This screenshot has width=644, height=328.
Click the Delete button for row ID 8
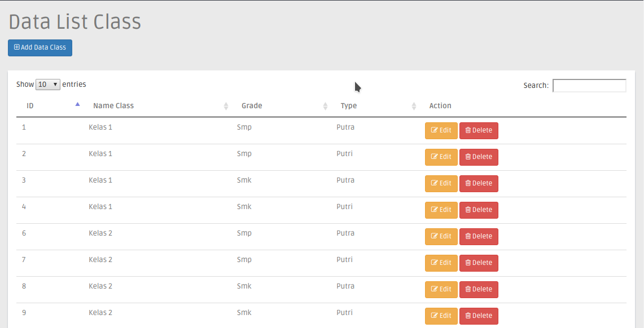[x=479, y=289]
